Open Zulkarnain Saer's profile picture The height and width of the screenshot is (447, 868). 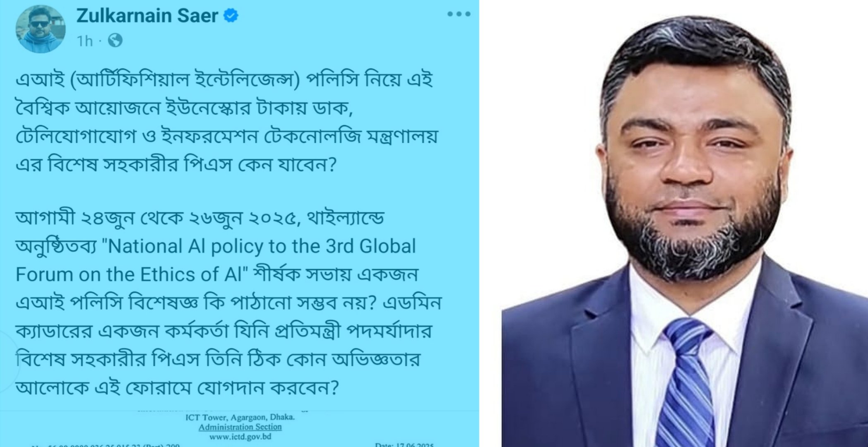click(x=40, y=29)
